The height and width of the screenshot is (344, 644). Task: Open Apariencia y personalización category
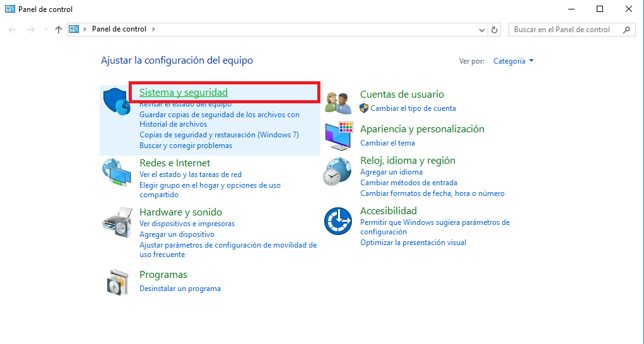[422, 129]
